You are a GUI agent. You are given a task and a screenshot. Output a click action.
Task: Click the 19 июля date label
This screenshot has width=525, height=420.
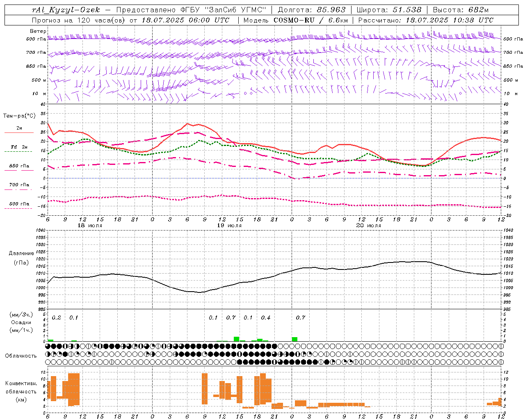(229, 226)
